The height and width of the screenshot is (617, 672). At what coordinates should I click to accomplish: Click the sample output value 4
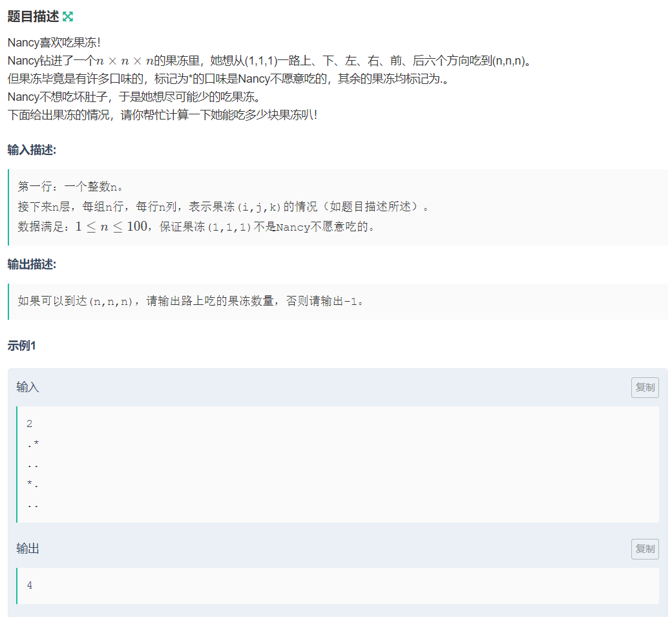coord(30,585)
